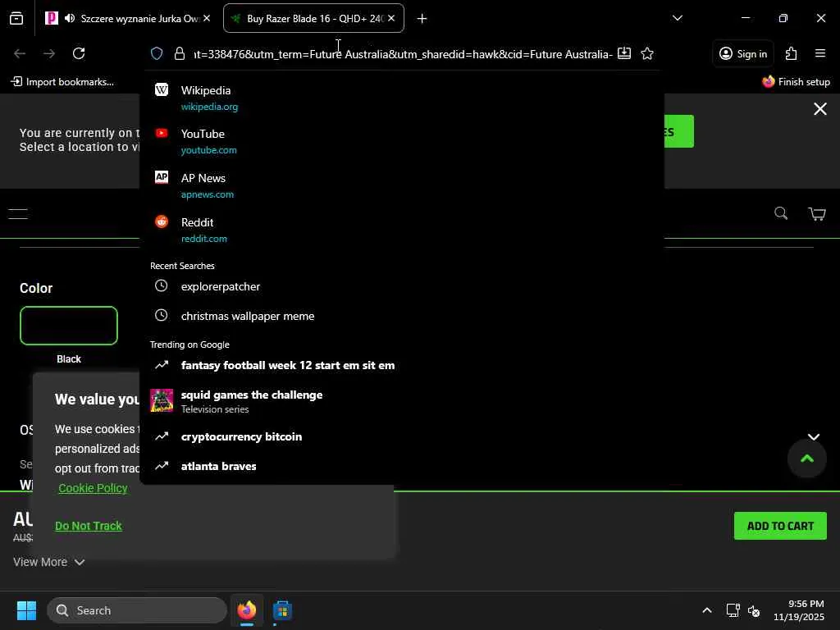Sign in to Firefox account
The width and height of the screenshot is (840, 630).
(743, 53)
